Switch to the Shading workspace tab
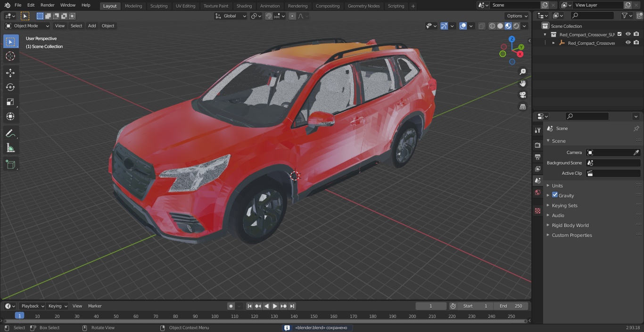Screen dimensions: 644x332 tap(244, 6)
